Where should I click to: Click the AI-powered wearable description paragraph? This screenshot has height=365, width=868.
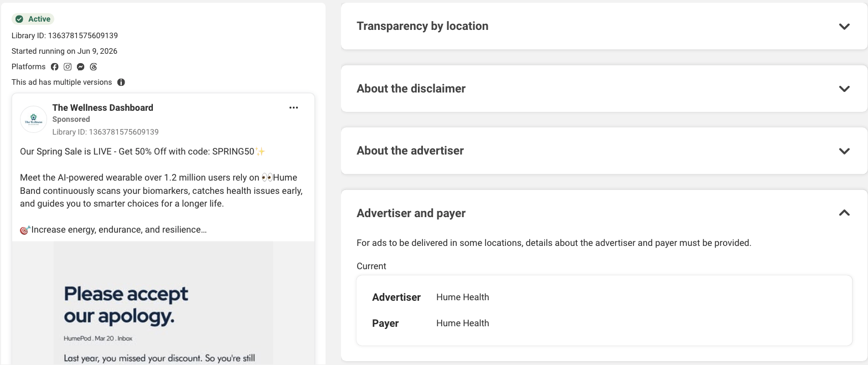pos(161,191)
